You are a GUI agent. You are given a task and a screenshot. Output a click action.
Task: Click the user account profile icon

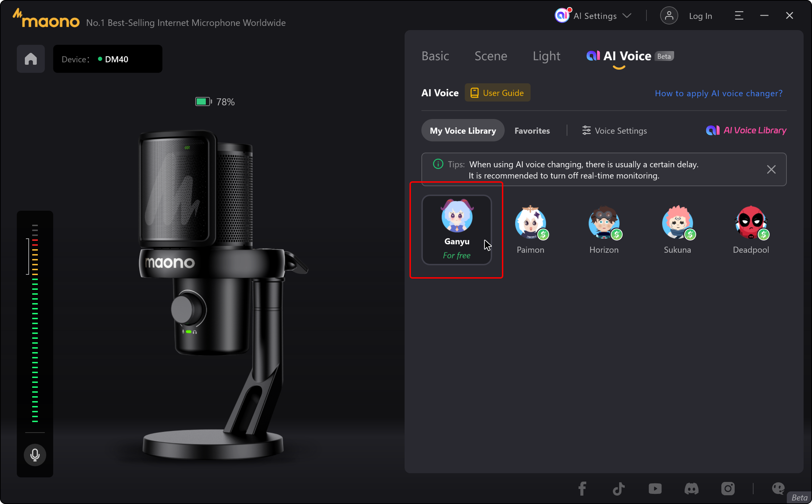click(x=669, y=15)
